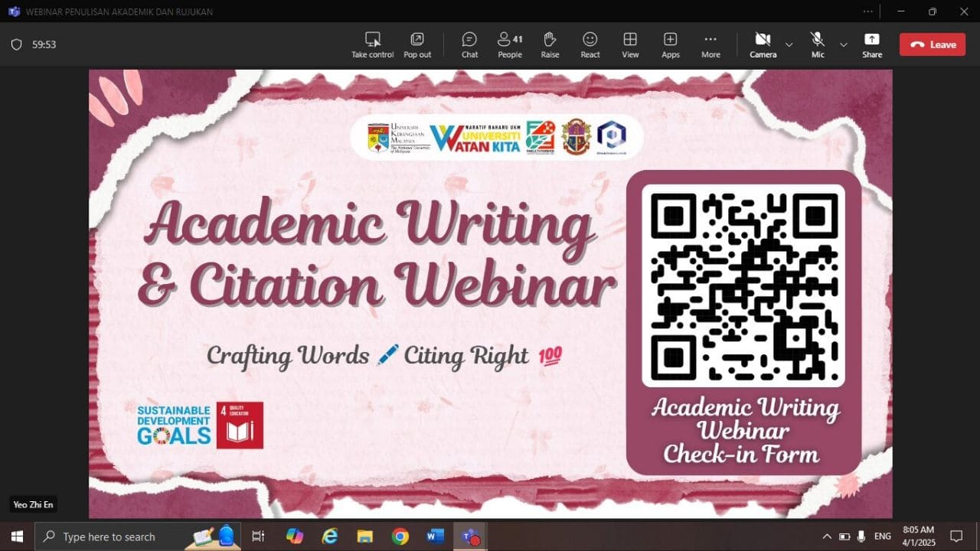Click the shield security icon beside timer
The height and width of the screenshot is (551, 980).
[x=17, y=44]
